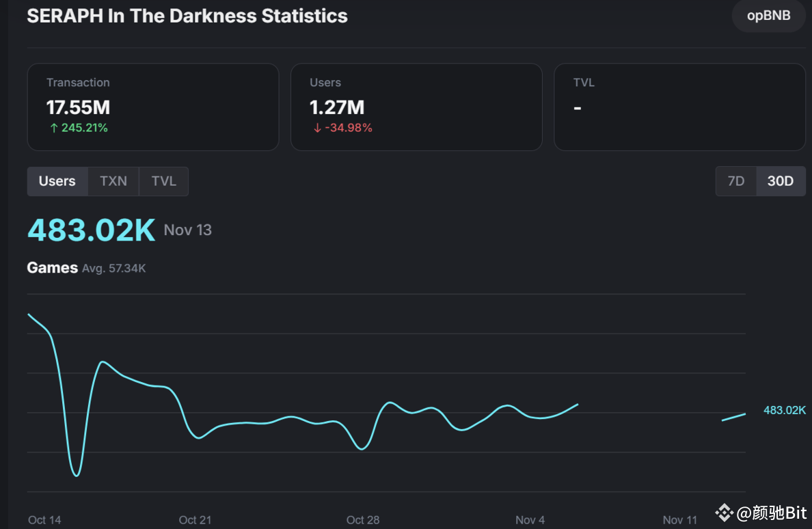This screenshot has width=812, height=529.
Task: Select the 7D time range
Action: tap(736, 180)
